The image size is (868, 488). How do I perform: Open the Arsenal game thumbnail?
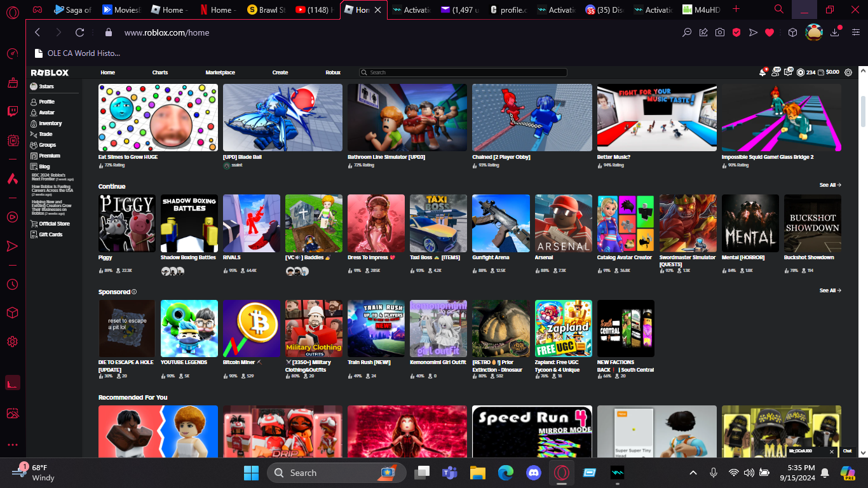563,223
